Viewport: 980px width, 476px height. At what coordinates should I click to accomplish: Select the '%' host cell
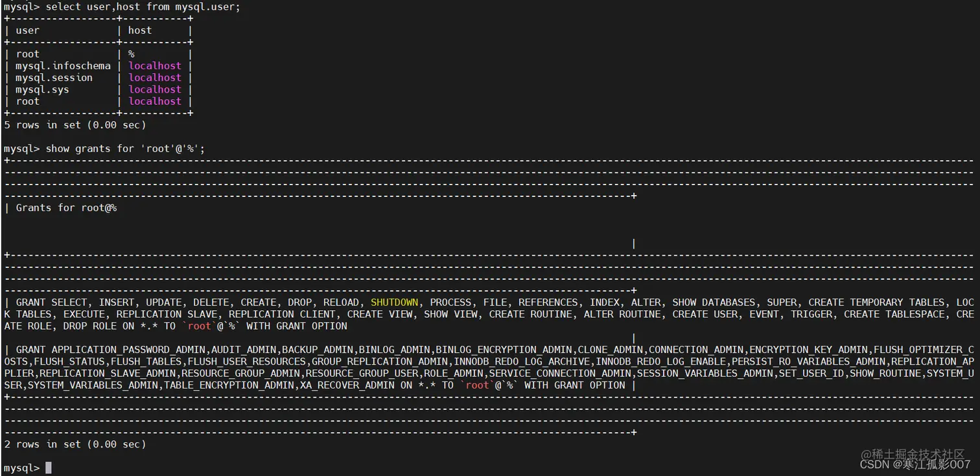(x=131, y=54)
